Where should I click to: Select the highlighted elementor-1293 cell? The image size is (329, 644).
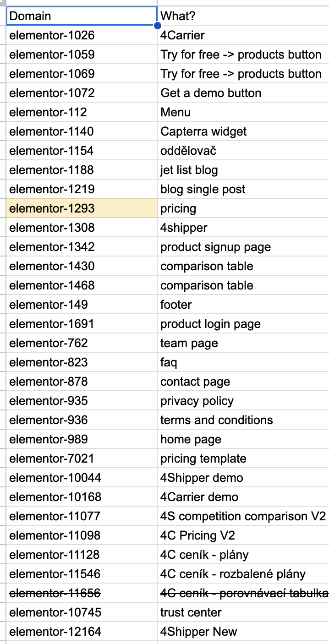pyautogui.click(x=82, y=208)
